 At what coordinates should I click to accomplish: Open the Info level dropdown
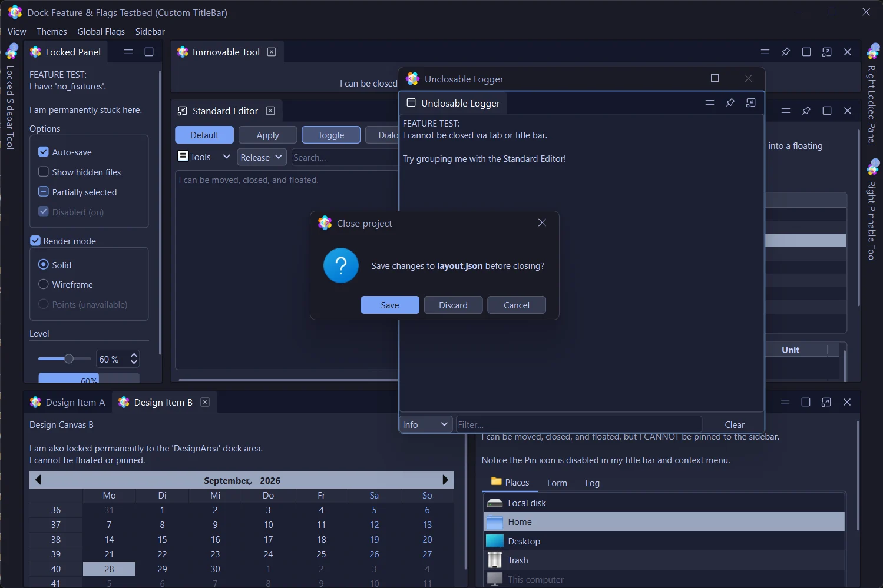pyautogui.click(x=426, y=424)
